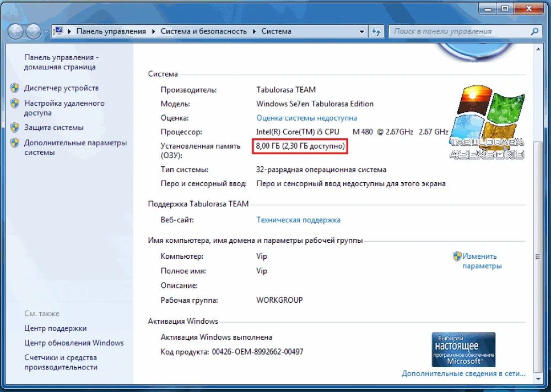The height and width of the screenshot is (392, 551).
Task: Select Tabulorasa TEAM manufacturer value
Action: tap(285, 90)
